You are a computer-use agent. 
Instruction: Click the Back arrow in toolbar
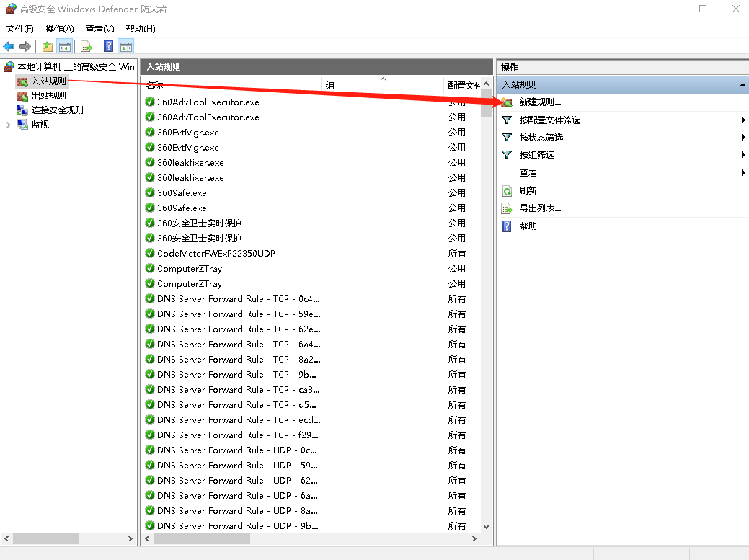[x=9, y=47]
